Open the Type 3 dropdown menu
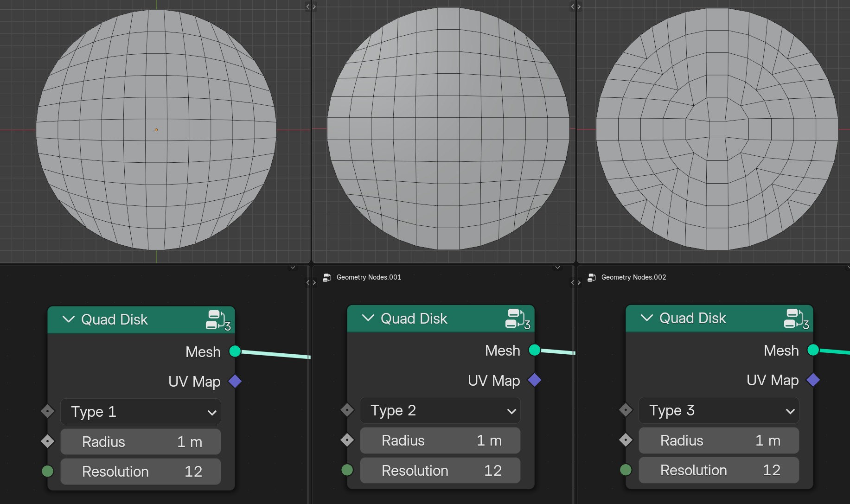This screenshot has width=850, height=504. pos(719,410)
